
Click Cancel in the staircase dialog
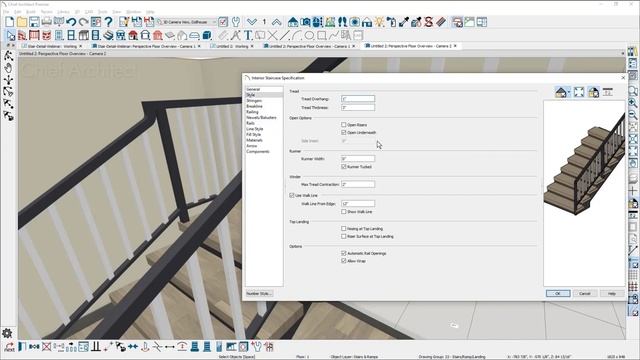[x=584, y=293]
